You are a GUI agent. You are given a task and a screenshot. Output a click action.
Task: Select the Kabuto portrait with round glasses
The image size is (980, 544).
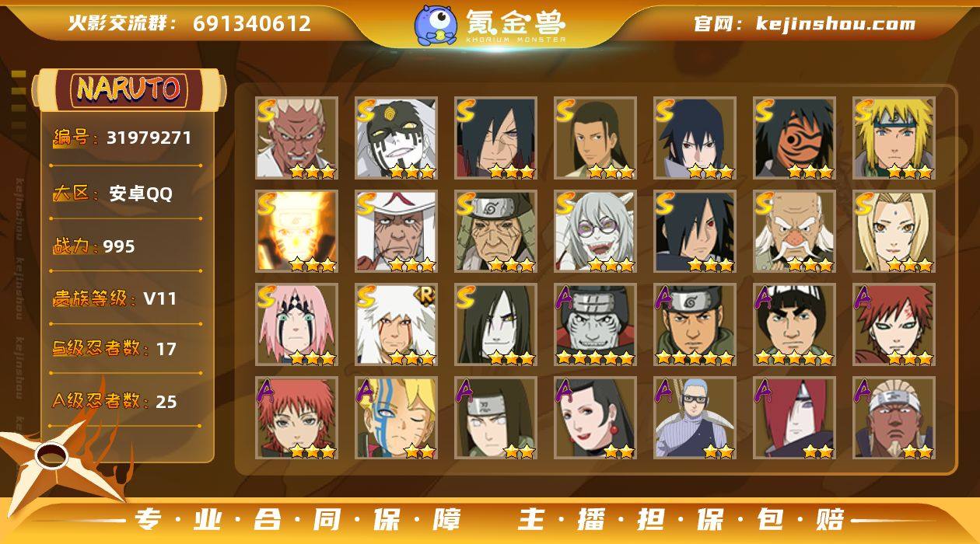click(x=595, y=232)
